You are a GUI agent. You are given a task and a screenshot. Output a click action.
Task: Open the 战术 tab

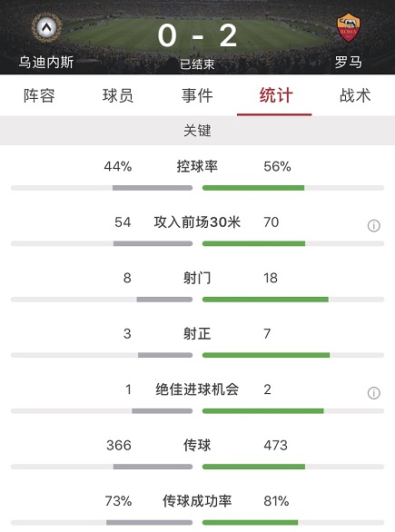click(355, 95)
